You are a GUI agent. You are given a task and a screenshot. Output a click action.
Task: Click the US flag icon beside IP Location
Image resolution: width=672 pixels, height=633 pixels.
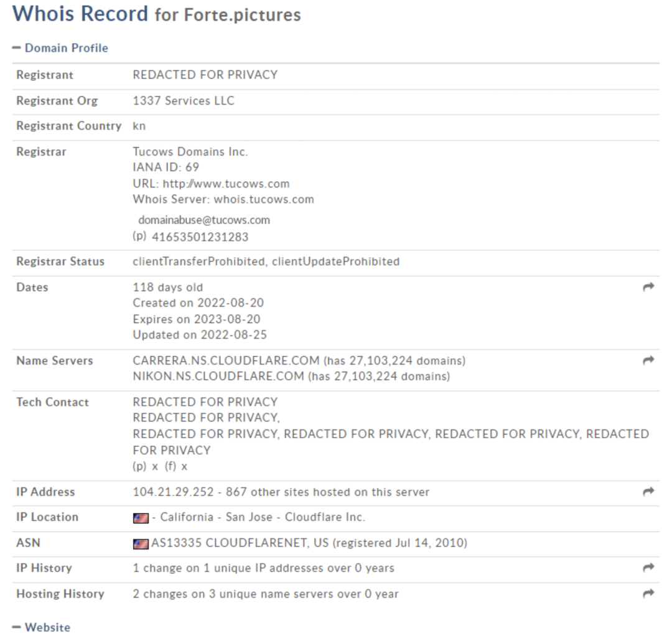coord(141,518)
